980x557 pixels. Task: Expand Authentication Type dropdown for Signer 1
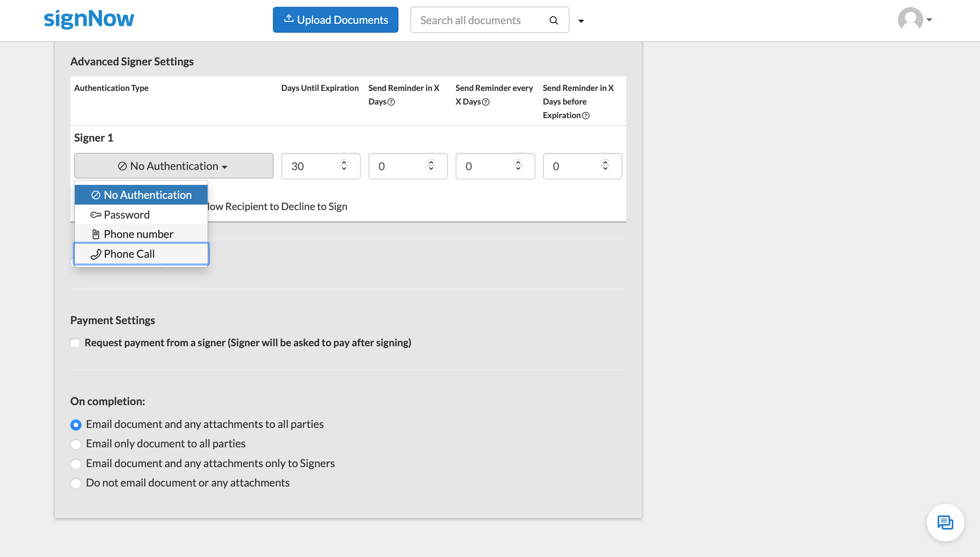[x=174, y=166]
